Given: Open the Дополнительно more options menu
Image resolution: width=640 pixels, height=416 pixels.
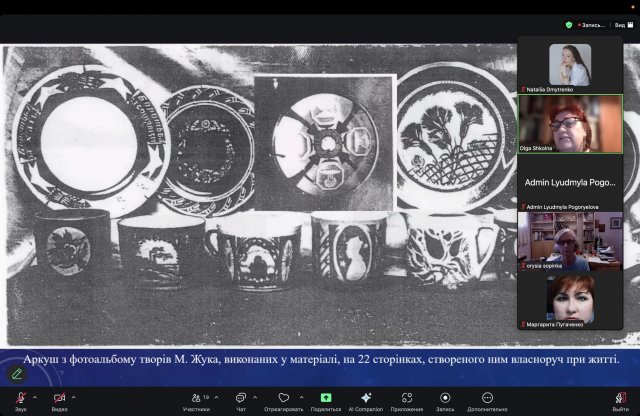Looking at the screenshot, I should tap(487, 399).
